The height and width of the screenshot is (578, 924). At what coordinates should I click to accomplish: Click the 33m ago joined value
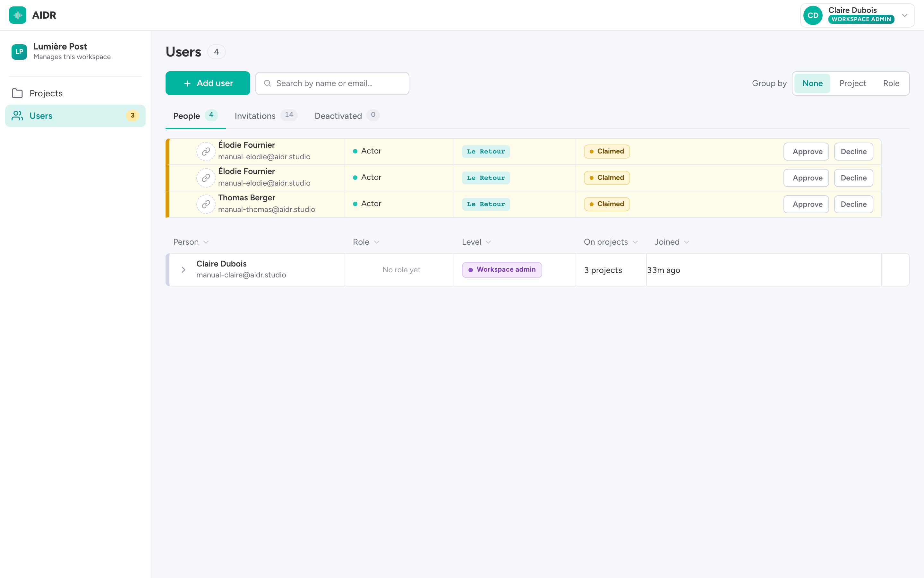(663, 270)
